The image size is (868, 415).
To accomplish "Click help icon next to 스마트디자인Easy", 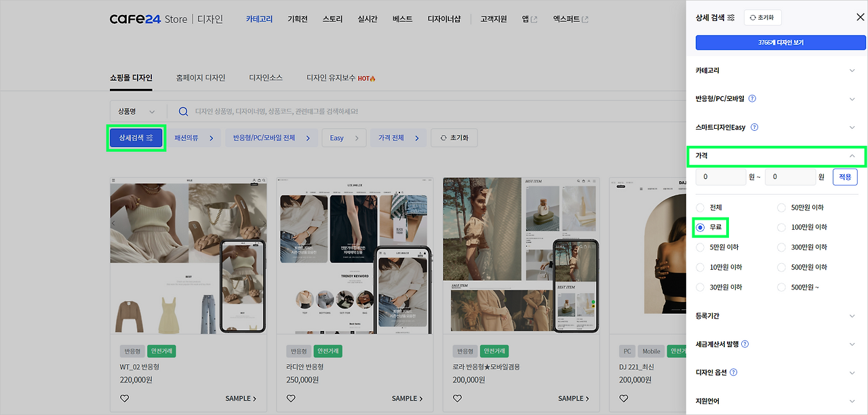I will tap(754, 127).
